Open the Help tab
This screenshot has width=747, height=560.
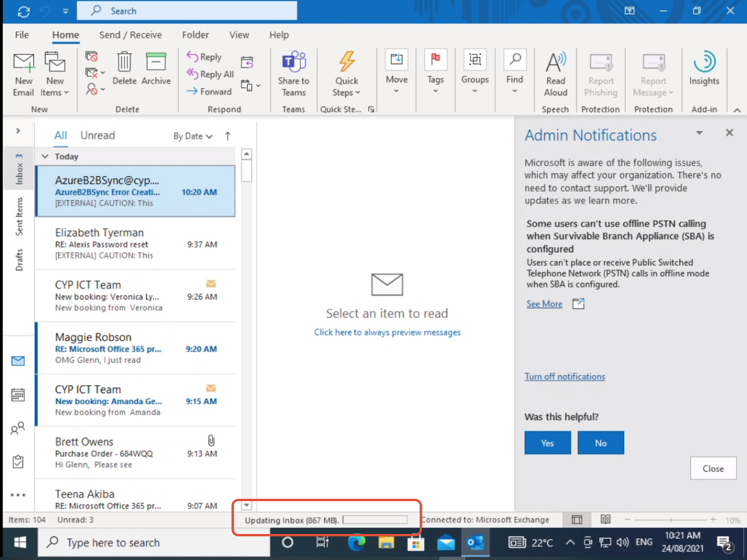279,35
